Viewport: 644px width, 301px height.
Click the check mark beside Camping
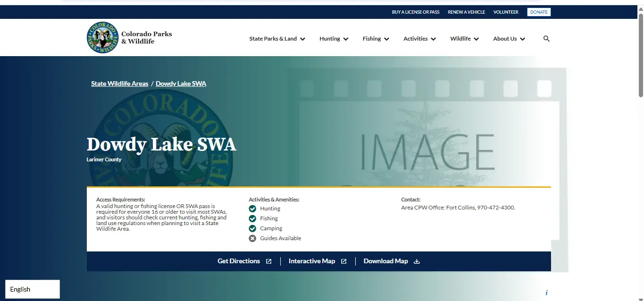pyautogui.click(x=252, y=228)
